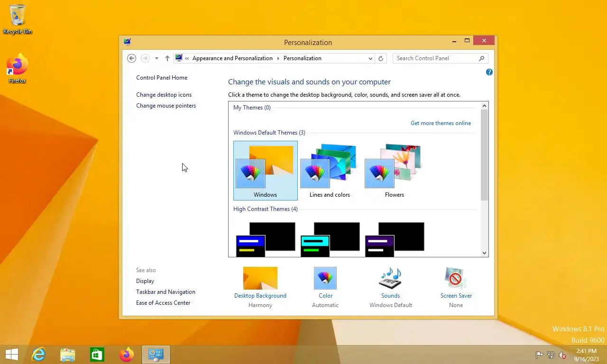Viewport: 607px width, 364px height.
Task: Open the Color settings icon
Action: [x=325, y=278]
